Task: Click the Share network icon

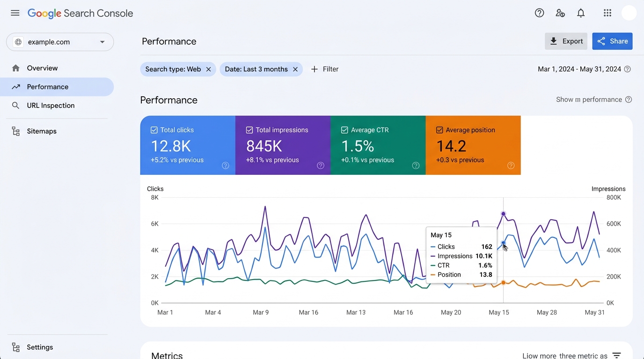Action: coord(601,41)
